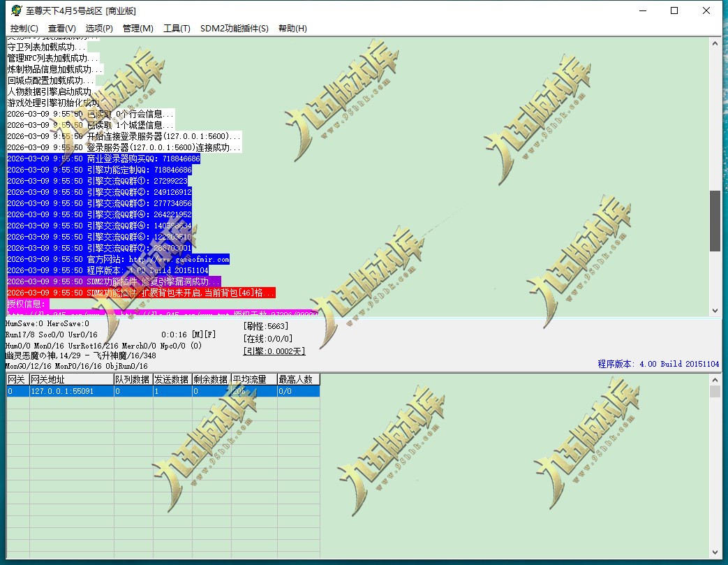Click the 发送数据 column header

172,380
